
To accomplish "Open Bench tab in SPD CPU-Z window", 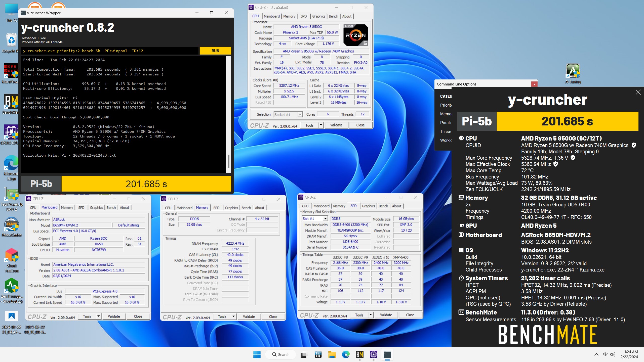I will [x=383, y=206].
